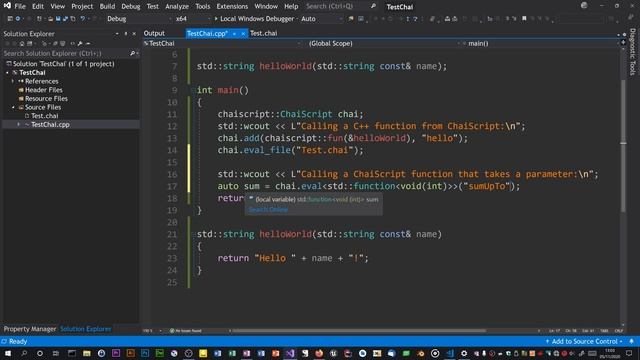The height and width of the screenshot is (360, 640).
Task: Select Resource Files folder
Action: [46, 99]
